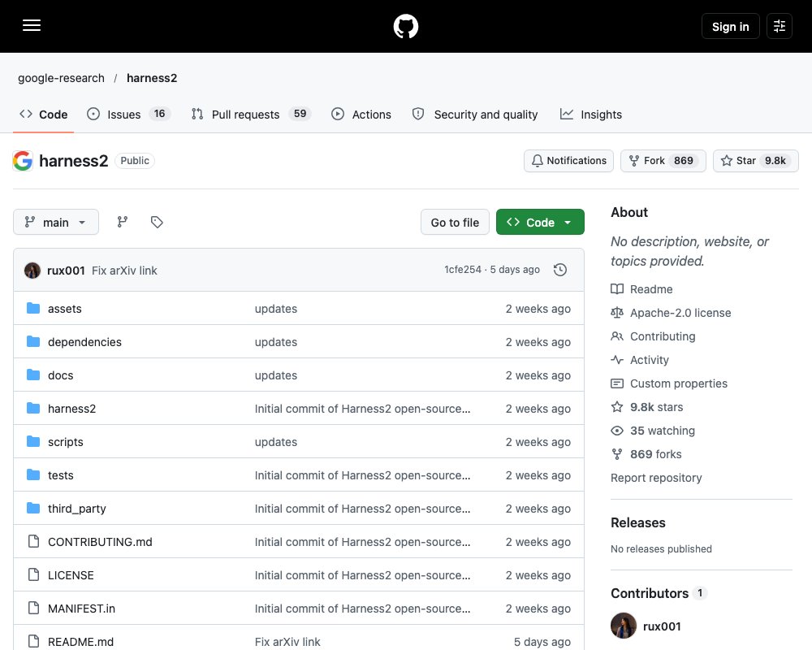Click the Report repository link
Viewport: 812px width, 650px height.
(656, 478)
